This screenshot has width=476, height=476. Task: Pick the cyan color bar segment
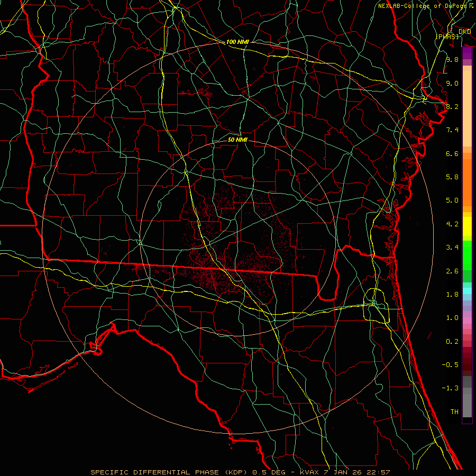pyautogui.click(x=467, y=291)
